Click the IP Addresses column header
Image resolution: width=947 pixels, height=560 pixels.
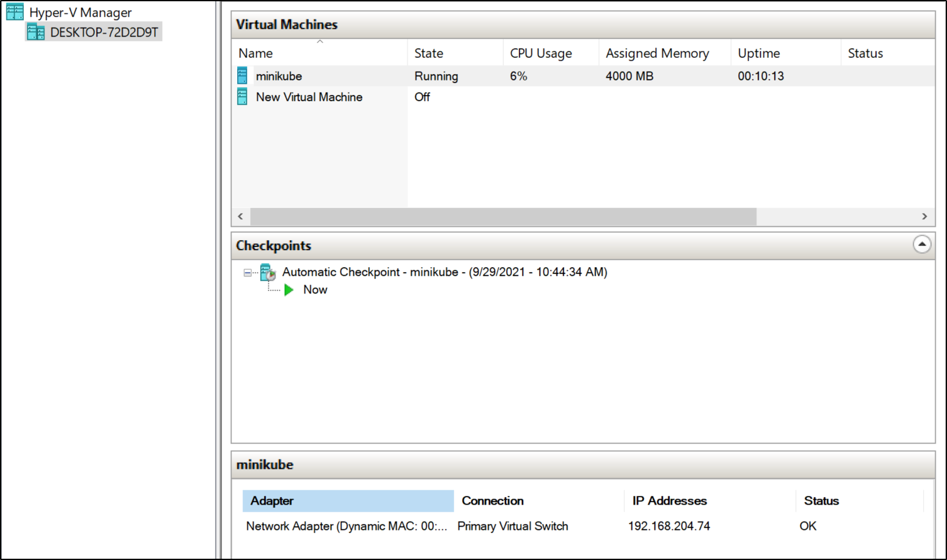coord(710,501)
